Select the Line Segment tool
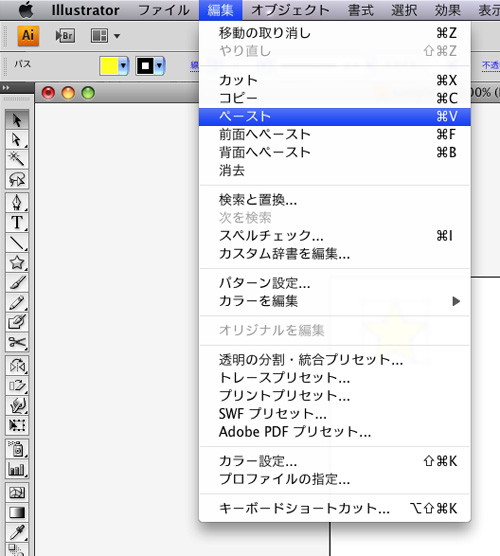This screenshot has height=556, width=500. coord(17,242)
